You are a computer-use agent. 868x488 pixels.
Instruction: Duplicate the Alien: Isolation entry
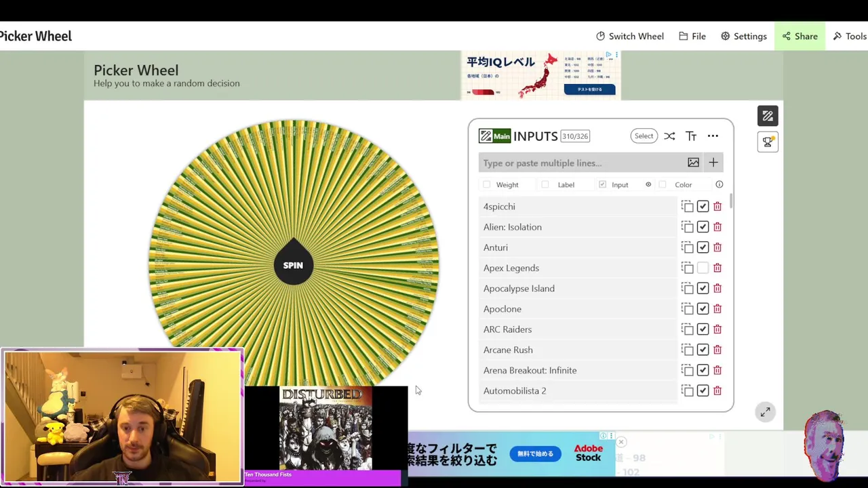(688, 227)
